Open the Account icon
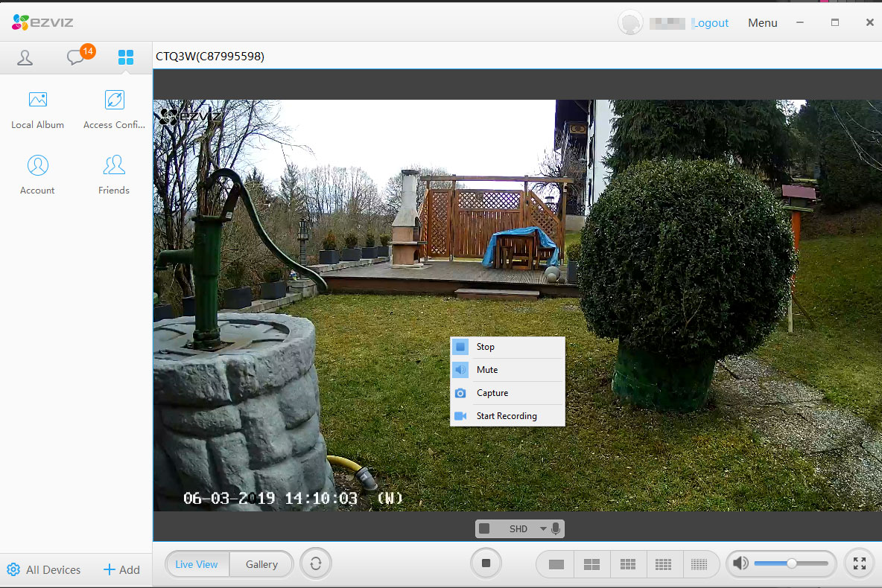This screenshot has height=588, width=882. (37, 166)
